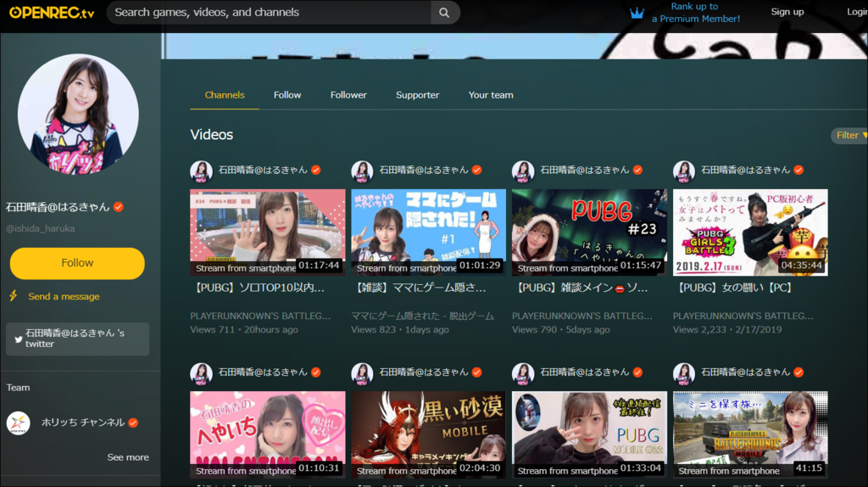Click verified badge above 女の闘い video
Screen dimensions: 868x487
point(798,170)
